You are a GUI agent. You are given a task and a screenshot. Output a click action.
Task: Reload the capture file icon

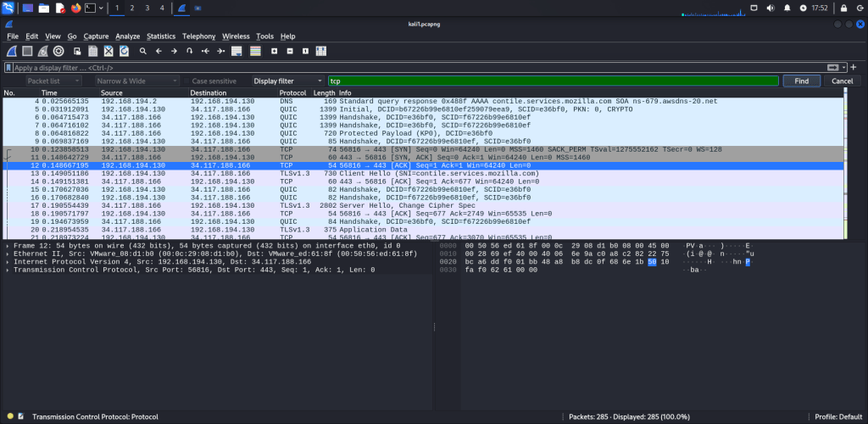coord(124,51)
